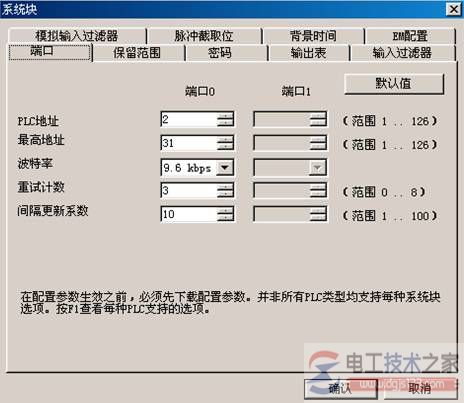Click the 最高地址 label
Screen dimensions: 464x403
pyautogui.click(x=41, y=140)
